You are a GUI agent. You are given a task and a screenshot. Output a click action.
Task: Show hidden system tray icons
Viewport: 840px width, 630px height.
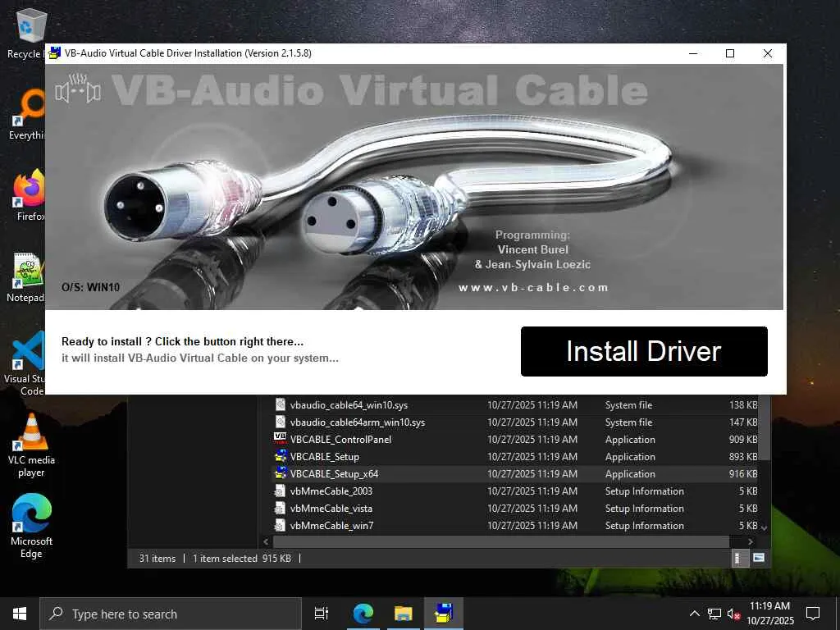[694, 614]
